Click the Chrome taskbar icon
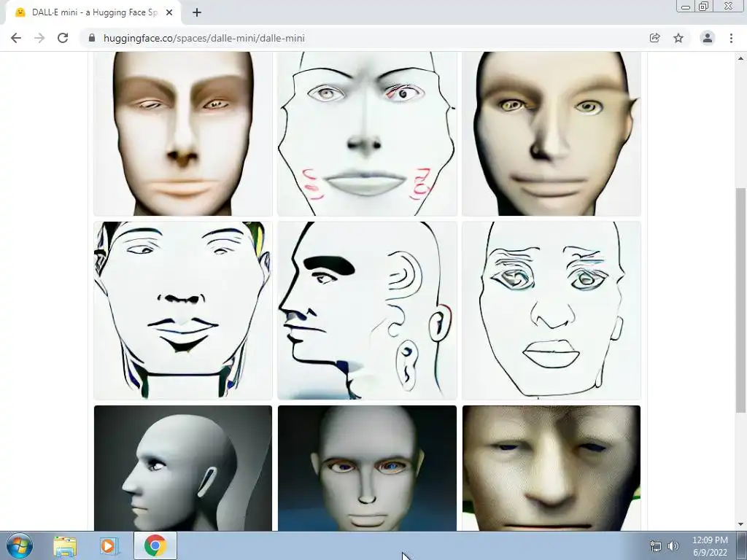 (x=155, y=545)
